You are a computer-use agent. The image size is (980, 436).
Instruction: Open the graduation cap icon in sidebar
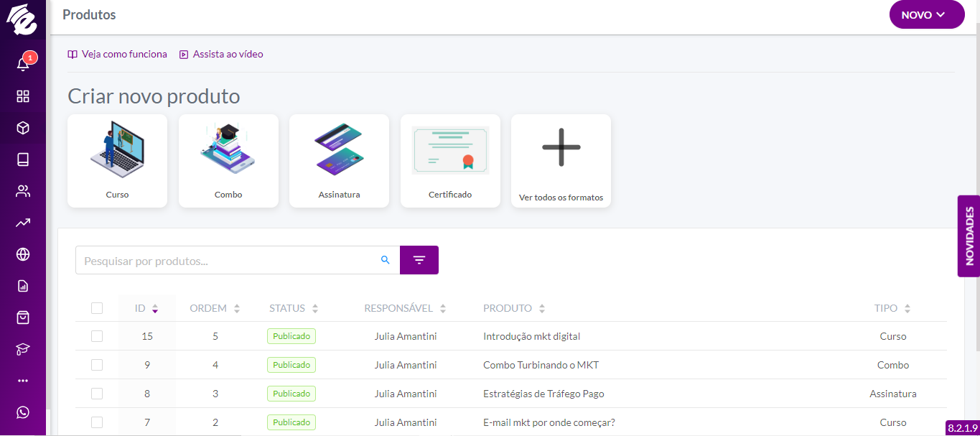point(23,349)
